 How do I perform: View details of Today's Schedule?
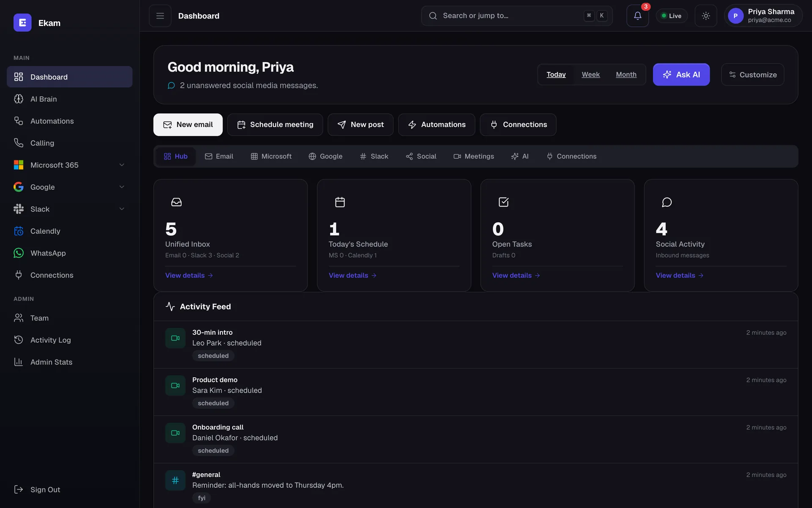pos(353,275)
